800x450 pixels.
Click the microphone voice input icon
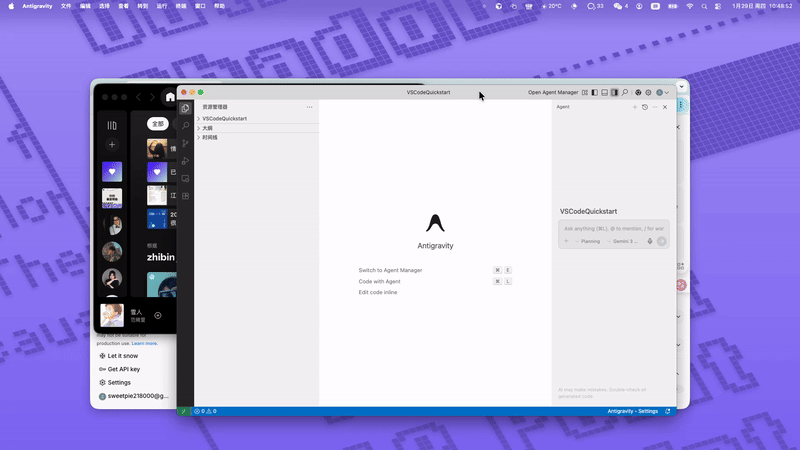coord(650,241)
